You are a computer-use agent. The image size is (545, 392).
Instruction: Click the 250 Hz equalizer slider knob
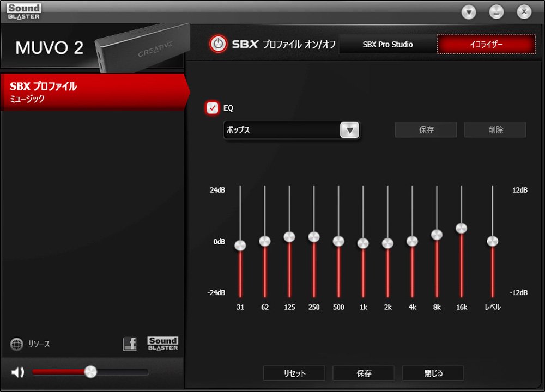(314, 237)
